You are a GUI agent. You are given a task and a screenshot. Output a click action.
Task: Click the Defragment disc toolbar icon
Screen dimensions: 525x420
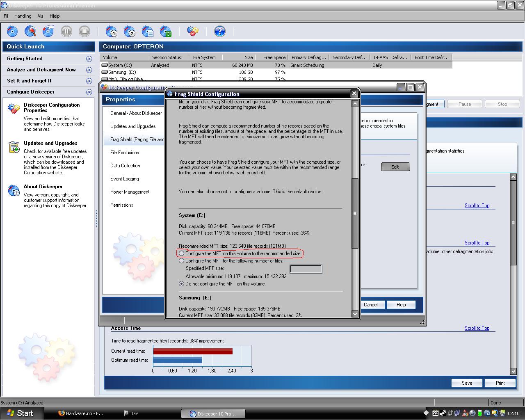click(x=48, y=31)
